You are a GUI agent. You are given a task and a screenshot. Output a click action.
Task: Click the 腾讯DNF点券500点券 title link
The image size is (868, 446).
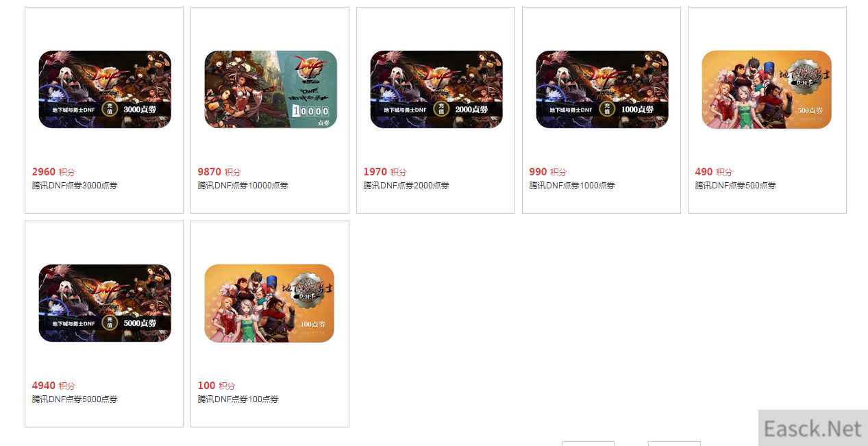[736, 186]
